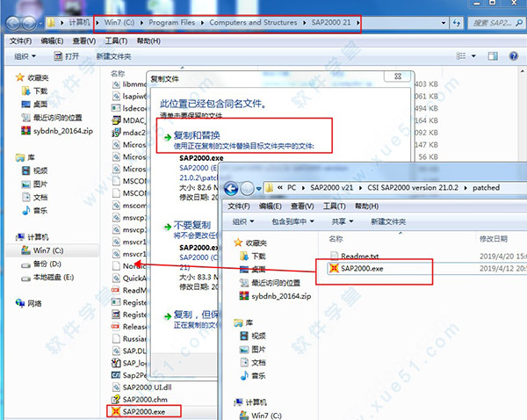Click back arrow in SAP2000 21 window

pyautogui.click(x=13, y=23)
